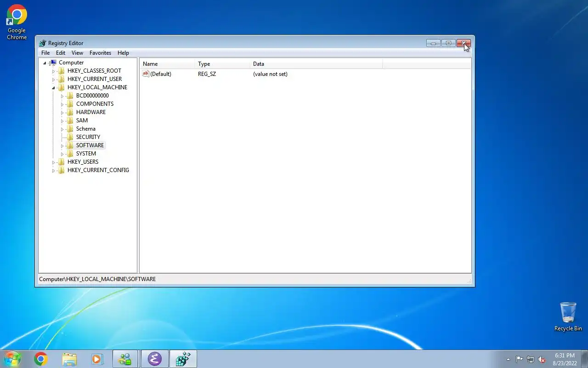Click the BCD00000000 folder icon
The height and width of the screenshot is (368, 588).
pyautogui.click(x=70, y=96)
